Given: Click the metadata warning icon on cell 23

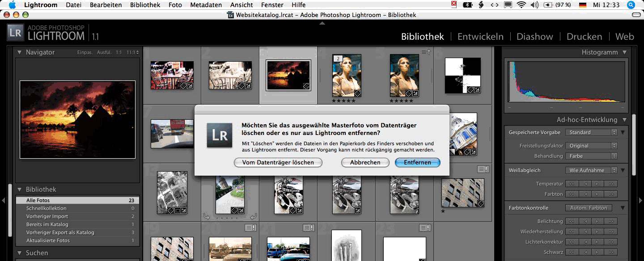Looking at the screenshot, I should [x=425, y=228].
